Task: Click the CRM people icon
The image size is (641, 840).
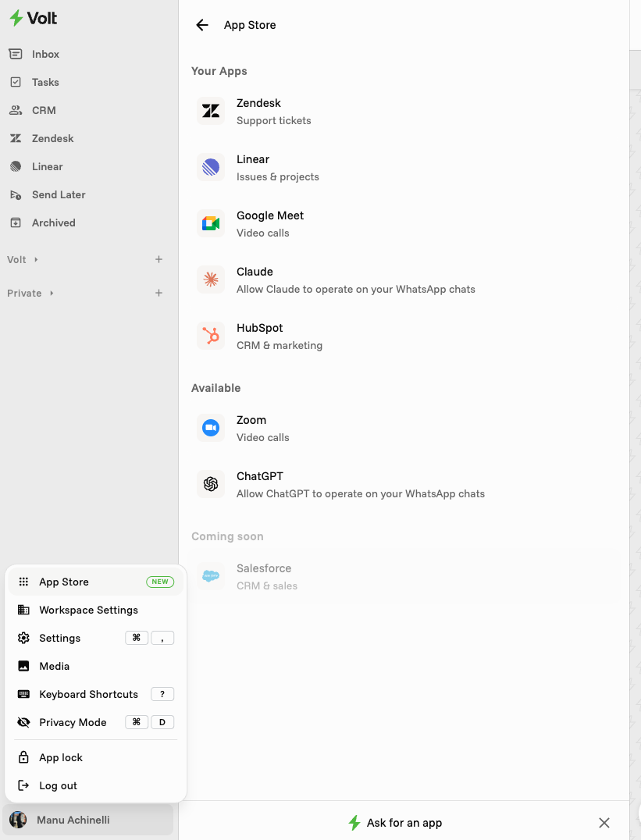Action: click(16, 110)
